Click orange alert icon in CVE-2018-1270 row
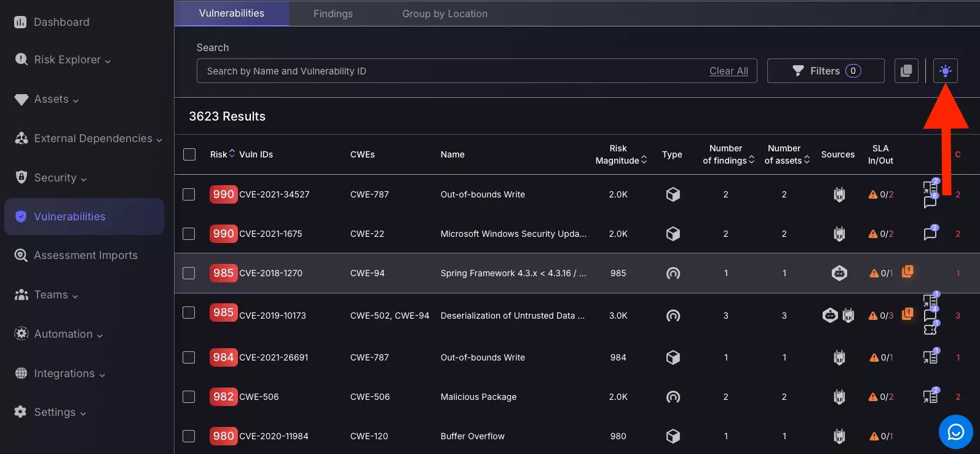Viewport: 980px width, 454px height. pyautogui.click(x=907, y=271)
